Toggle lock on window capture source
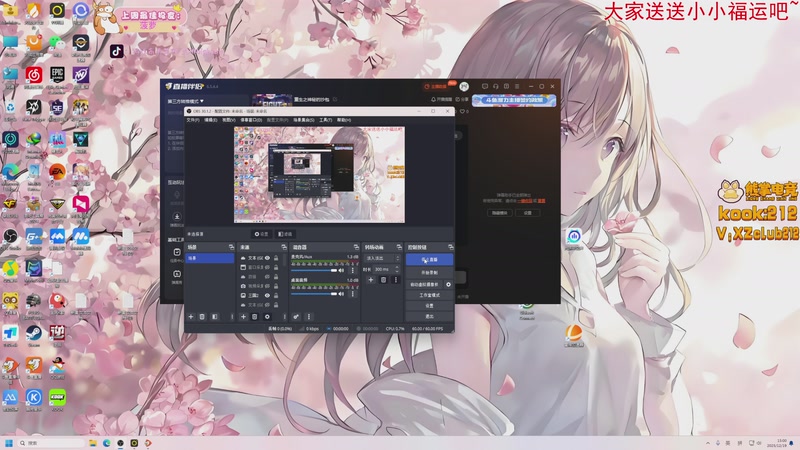Image resolution: width=800 pixels, height=450 pixels. pyautogui.click(x=276, y=267)
